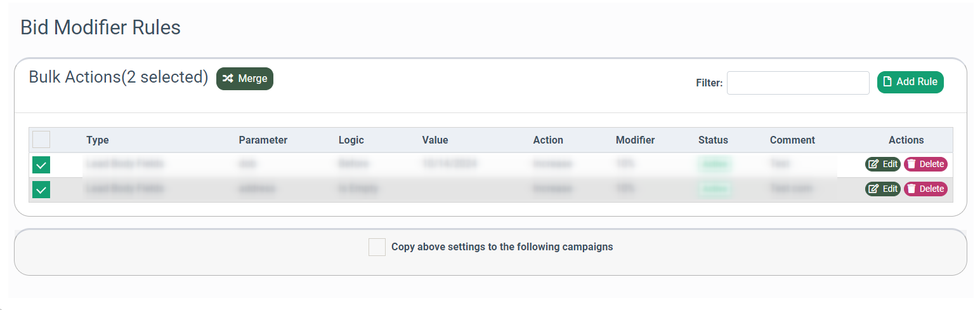Click the Add Rule document icon button
Image resolution: width=980 pixels, height=310 pixels.
click(x=910, y=82)
